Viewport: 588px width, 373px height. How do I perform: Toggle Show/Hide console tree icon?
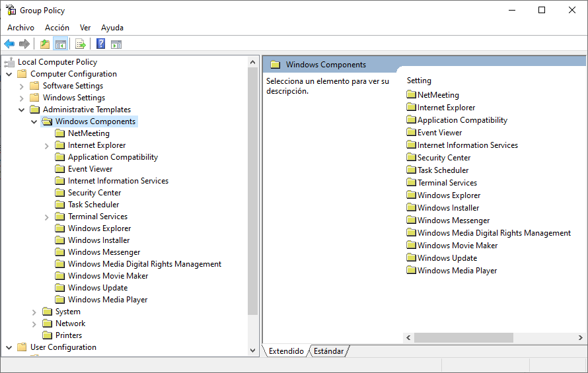coord(60,44)
